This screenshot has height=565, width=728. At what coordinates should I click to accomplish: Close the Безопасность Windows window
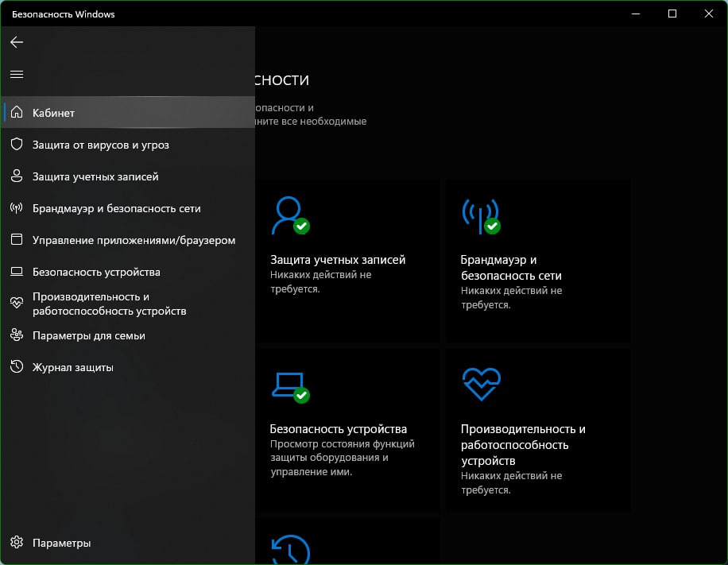(x=708, y=14)
